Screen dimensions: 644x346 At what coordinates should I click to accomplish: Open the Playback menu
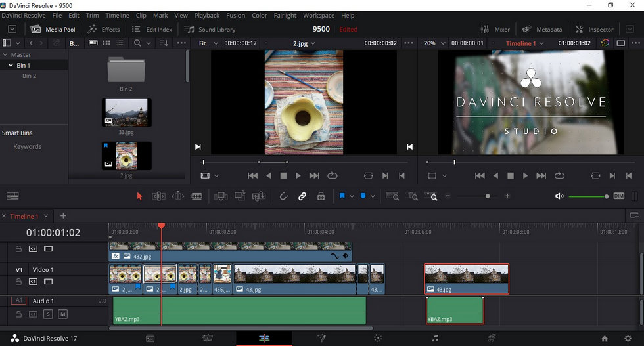[x=206, y=16]
